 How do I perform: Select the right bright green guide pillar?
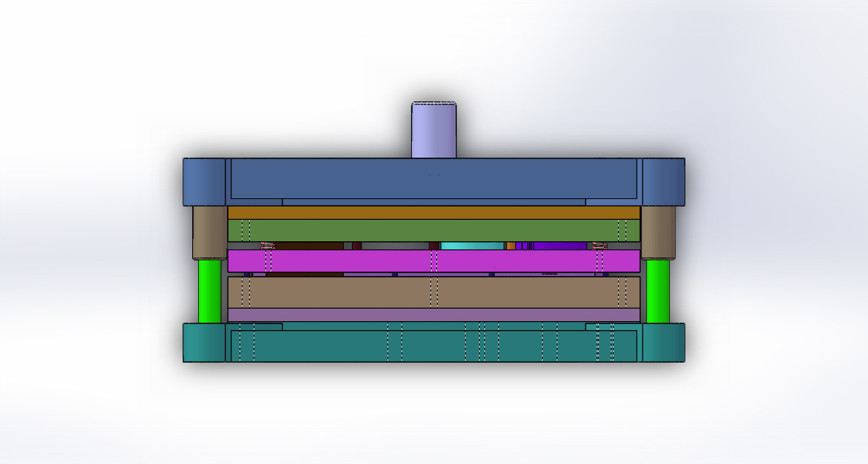point(657,291)
